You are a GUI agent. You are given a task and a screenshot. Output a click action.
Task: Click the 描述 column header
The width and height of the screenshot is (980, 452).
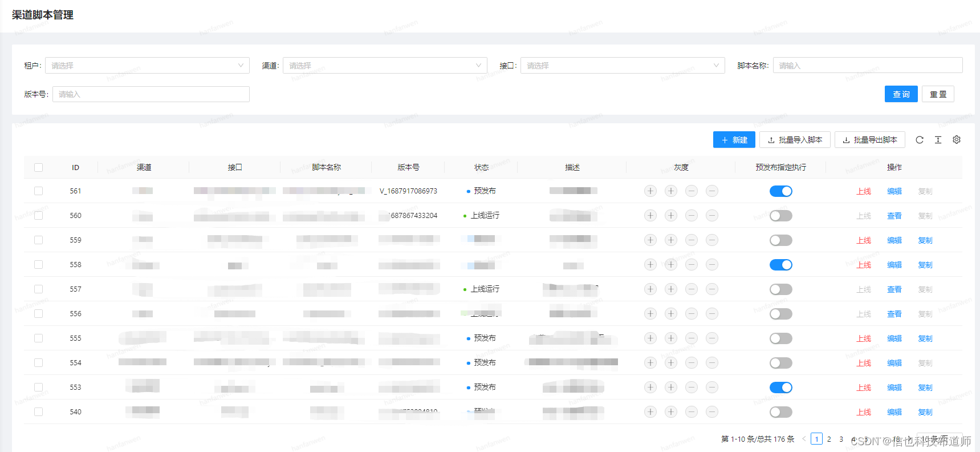click(572, 167)
